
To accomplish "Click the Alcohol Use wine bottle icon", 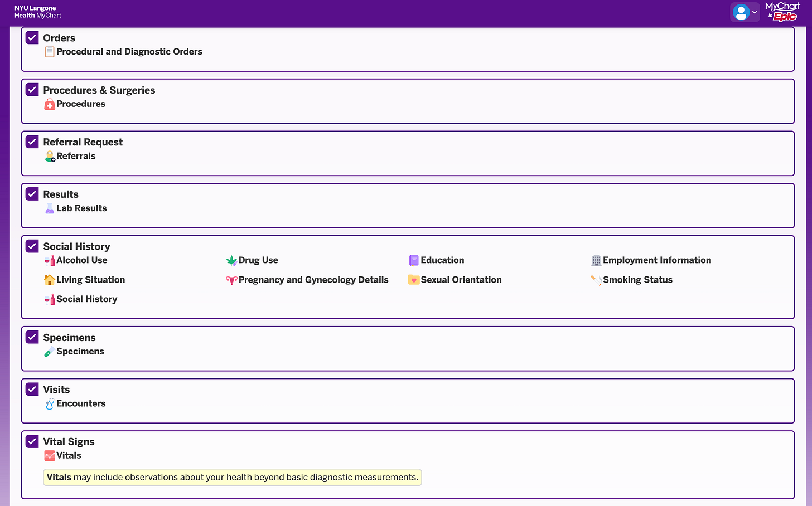I will 50,260.
